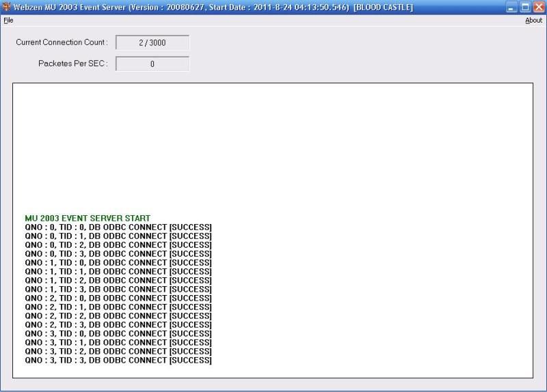Select log line QNO : 3, TID : 3

coord(118,361)
